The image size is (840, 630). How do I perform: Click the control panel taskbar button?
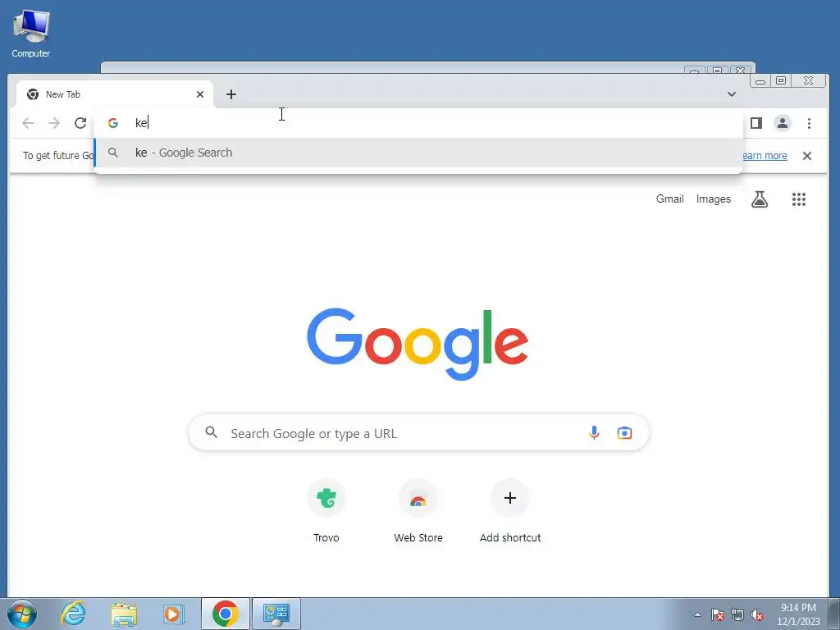(276, 614)
